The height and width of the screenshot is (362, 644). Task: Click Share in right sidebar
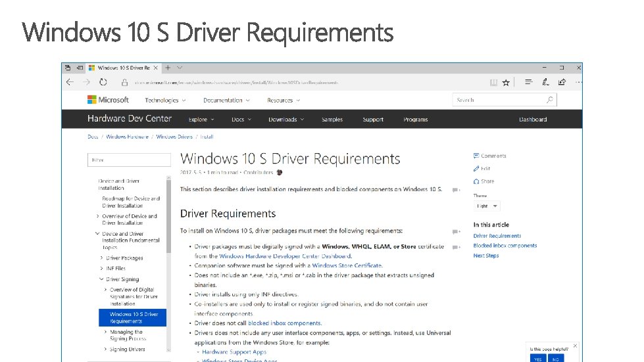coord(483,181)
